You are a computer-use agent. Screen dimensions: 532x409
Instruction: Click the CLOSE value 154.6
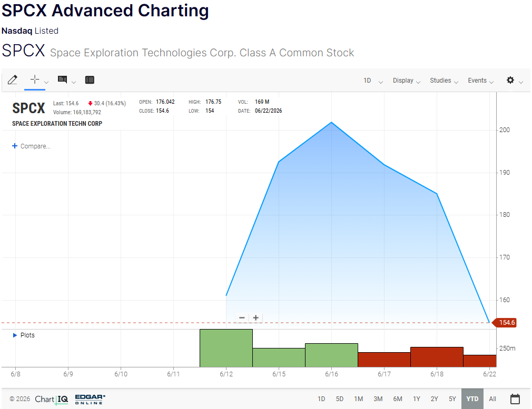pos(162,111)
